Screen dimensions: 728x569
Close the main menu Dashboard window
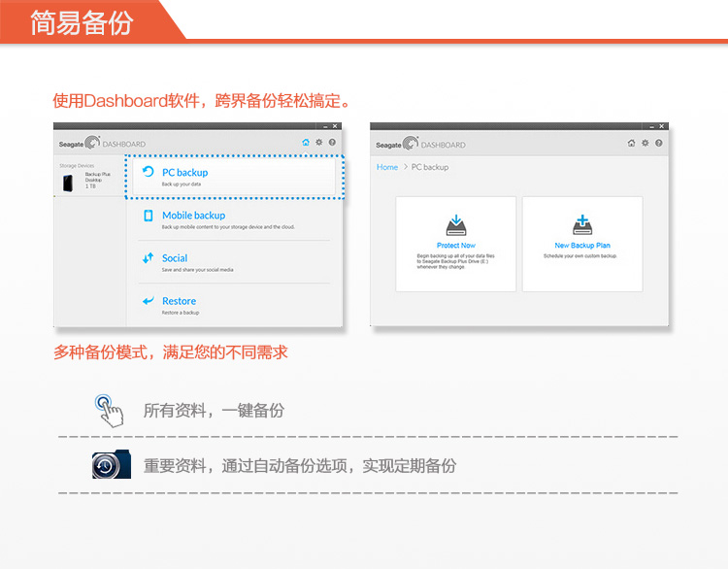(x=335, y=126)
